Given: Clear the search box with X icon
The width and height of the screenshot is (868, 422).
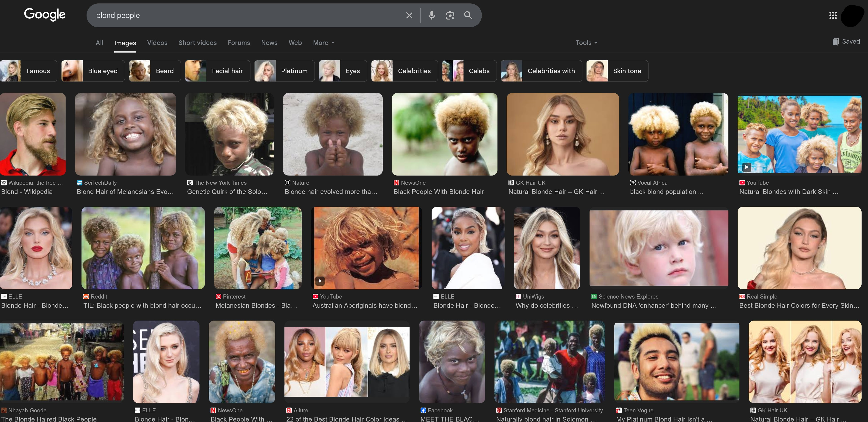Looking at the screenshot, I should (409, 16).
